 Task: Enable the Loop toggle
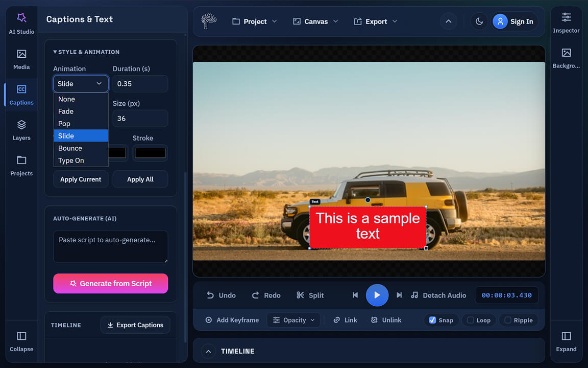(479, 320)
